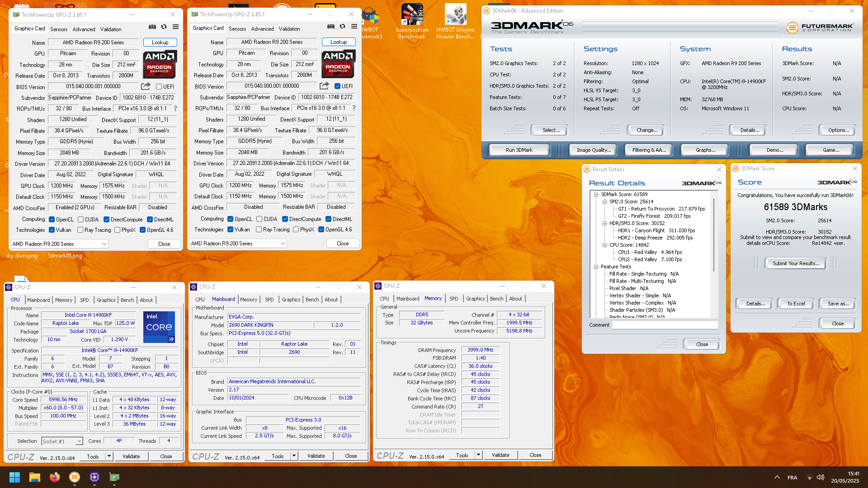The height and width of the screenshot is (488, 868).
Task: Toggle Ray Tracing checkbox in right GPU-Z
Action: (259, 230)
